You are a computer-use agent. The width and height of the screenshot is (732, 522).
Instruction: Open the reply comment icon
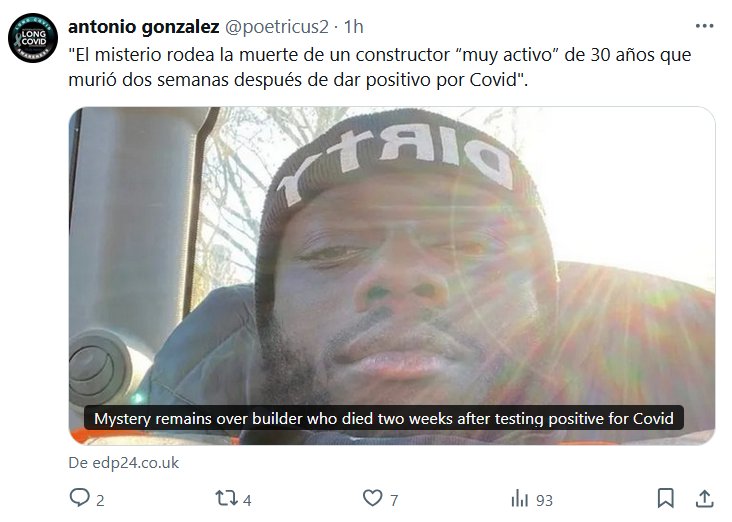[79, 498]
